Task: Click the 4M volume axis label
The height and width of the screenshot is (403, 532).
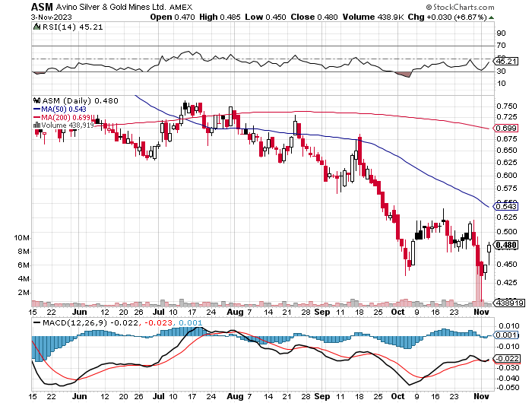Action: 24,279
